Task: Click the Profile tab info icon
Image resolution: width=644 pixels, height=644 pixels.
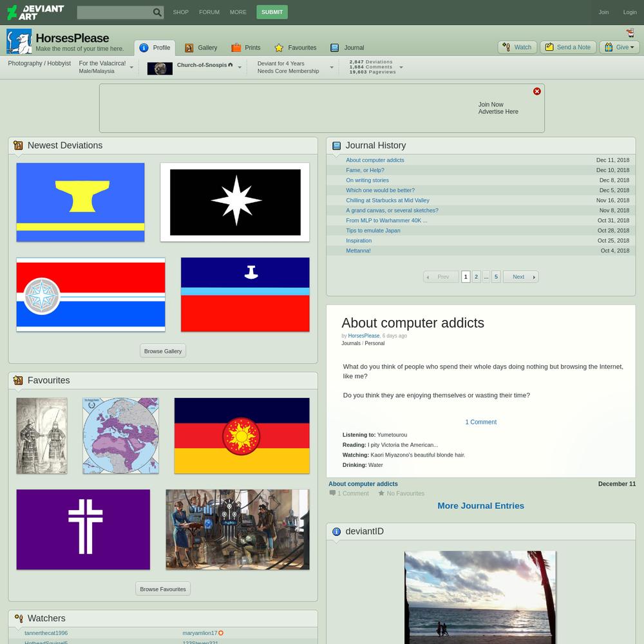Action: tap(144, 48)
